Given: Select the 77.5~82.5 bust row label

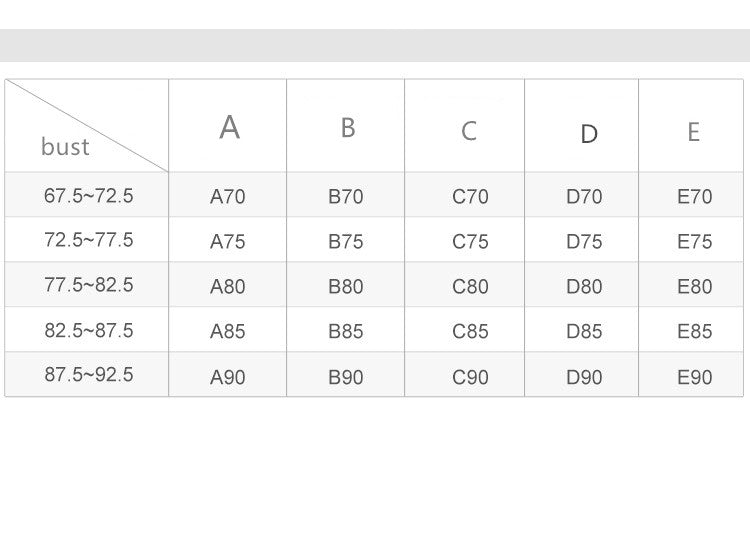Looking at the screenshot, I should coord(88,285).
